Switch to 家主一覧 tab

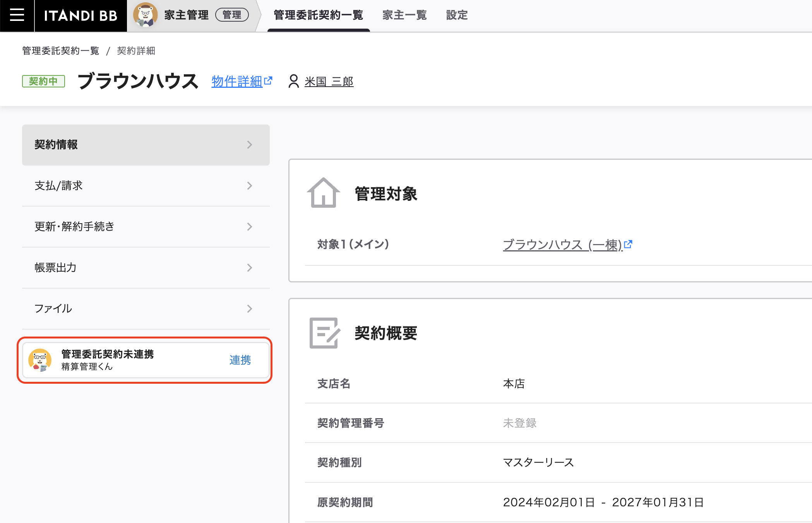click(x=404, y=15)
